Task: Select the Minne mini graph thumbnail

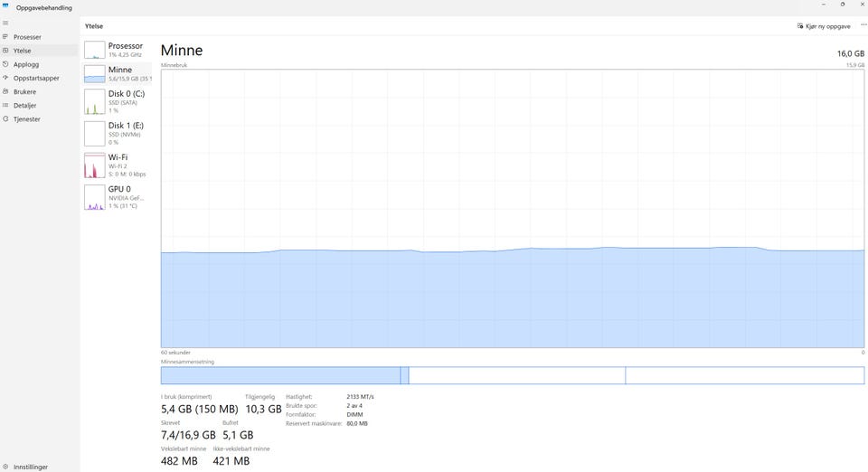Action: coord(95,73)
